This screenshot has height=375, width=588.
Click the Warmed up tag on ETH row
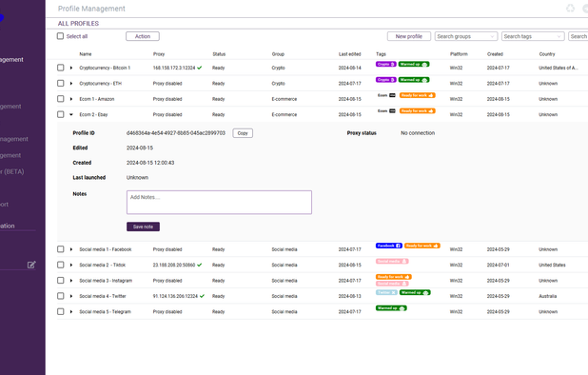414,80
